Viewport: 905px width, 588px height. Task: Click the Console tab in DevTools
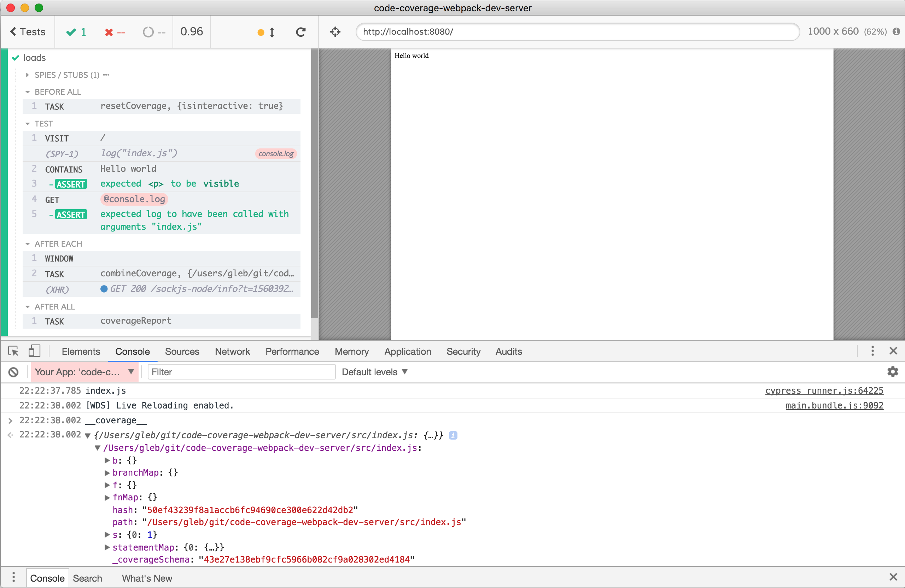[x=133, y=351]
